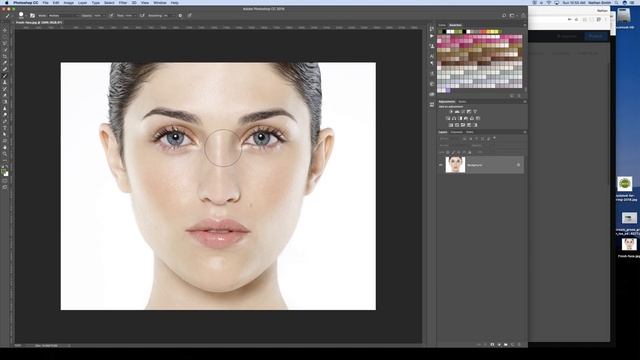640x360 pixels.
Task: Open the Smoothing value dropdown
Action: coord(169,16)
